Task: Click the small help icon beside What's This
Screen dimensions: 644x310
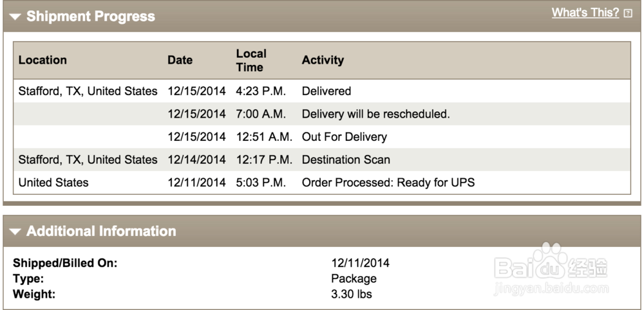Action: (x=628, y=14)
